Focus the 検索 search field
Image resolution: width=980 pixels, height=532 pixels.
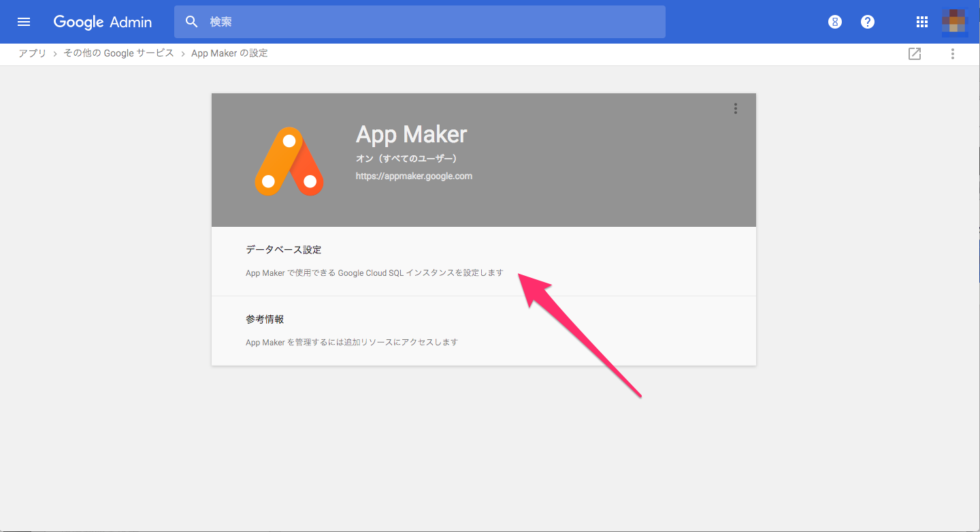420,22
